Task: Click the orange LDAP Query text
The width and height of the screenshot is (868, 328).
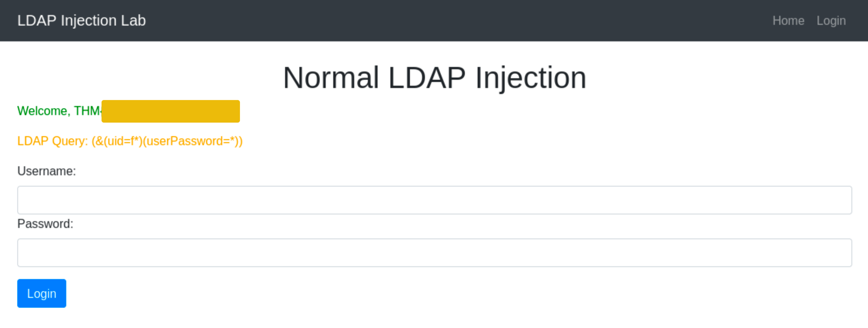Action: pyautogui.click(x=130, y=141)
